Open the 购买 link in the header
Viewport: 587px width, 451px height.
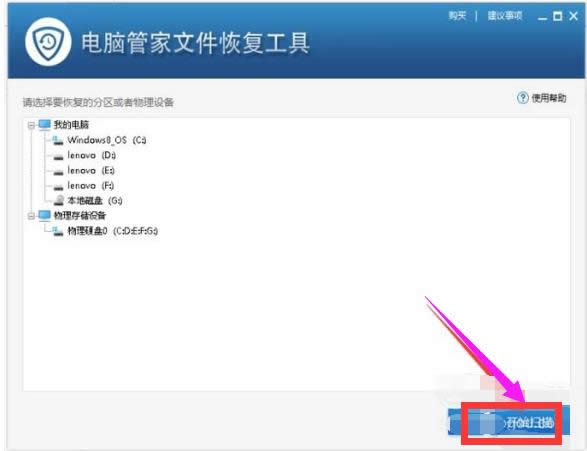point(457,16)
